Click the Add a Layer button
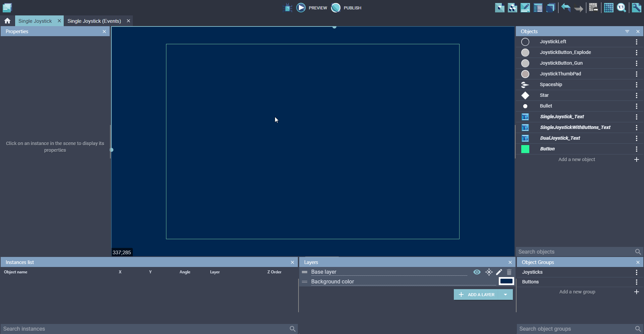This screenshot has height=334, width=644. point(477,294)
